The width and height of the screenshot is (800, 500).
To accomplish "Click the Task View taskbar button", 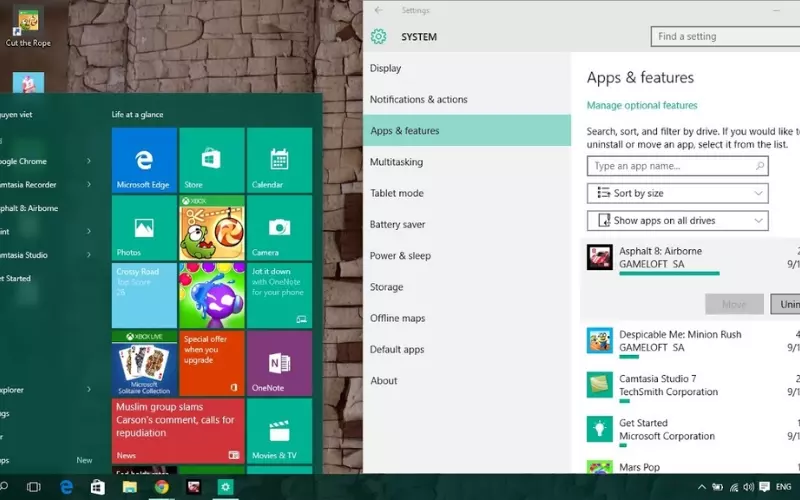I will [34, 487].
